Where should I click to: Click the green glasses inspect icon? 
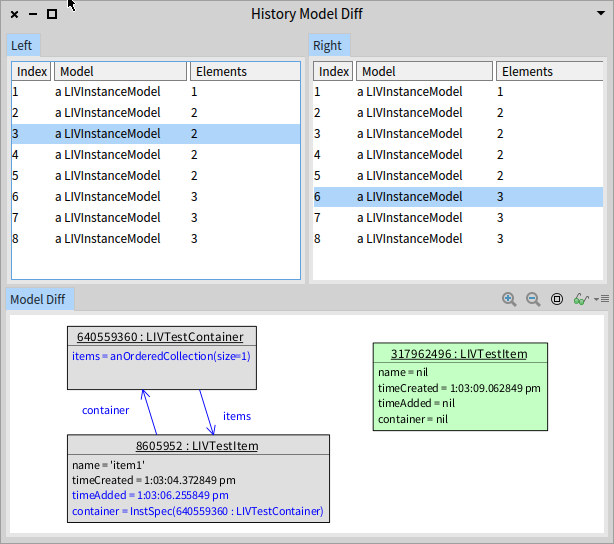click(x=581, y=300)
